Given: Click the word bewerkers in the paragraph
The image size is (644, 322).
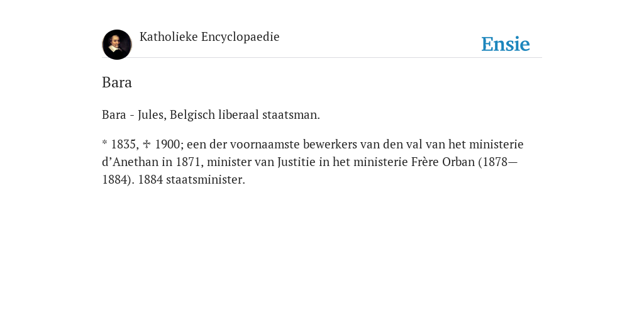Looking at the screenshot, I should [x=330, y=144].
